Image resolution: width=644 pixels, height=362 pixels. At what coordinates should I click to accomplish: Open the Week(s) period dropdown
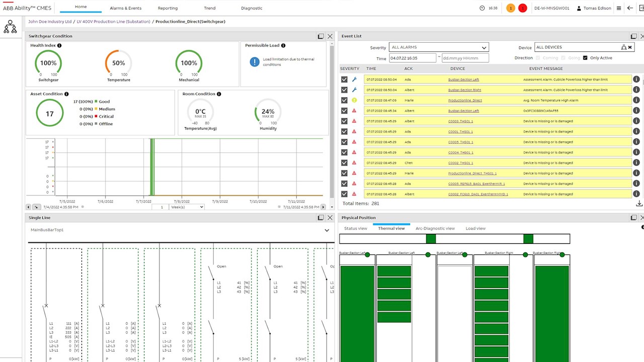(x=187, y=207)
